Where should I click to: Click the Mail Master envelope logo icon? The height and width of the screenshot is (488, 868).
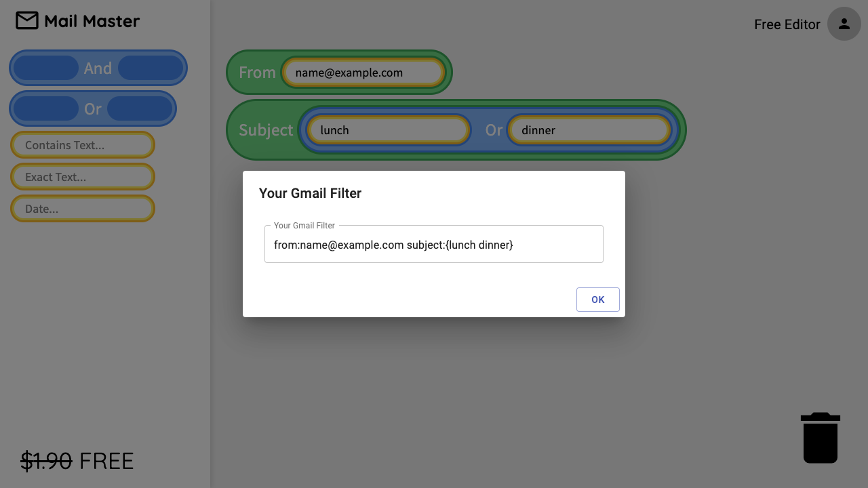[x=27, y=21]
